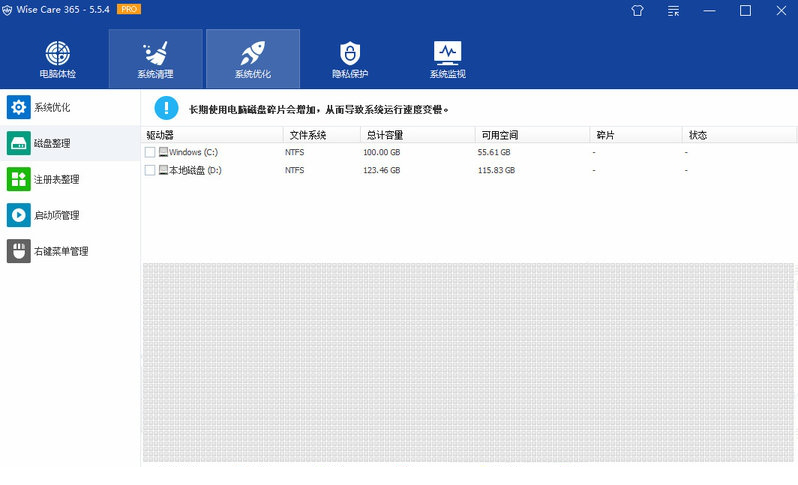798x485 pixels.
Task: Sort by 可用空间 column header
Action: tap(532, 135)
